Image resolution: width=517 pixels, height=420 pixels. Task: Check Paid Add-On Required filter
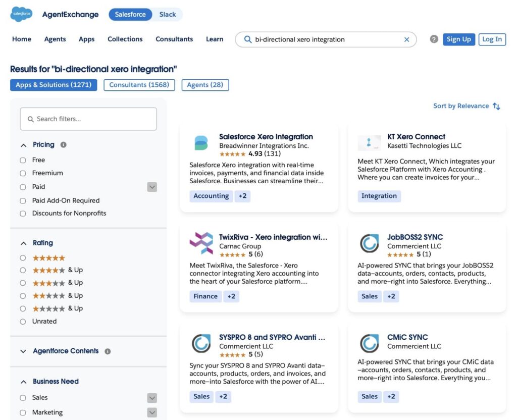23,201
